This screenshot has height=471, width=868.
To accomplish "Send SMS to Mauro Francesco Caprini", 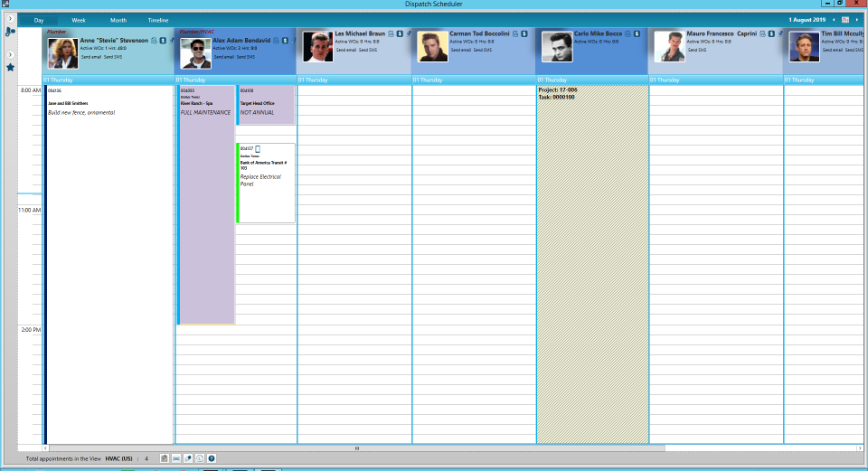I will 696,50.
